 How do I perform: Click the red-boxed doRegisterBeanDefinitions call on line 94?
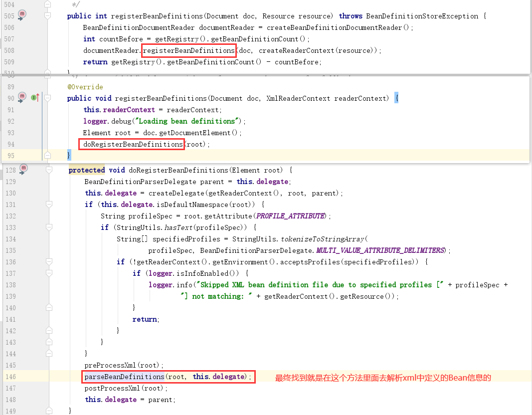131,144
